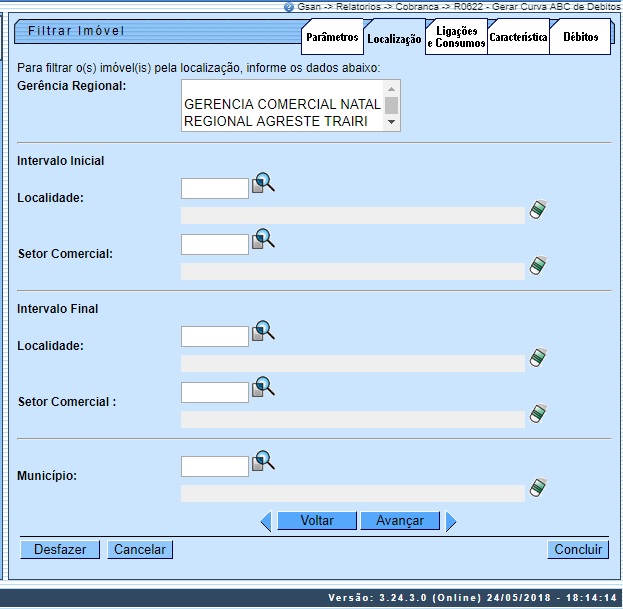Click the 'Intervalo Inicial' heading

60,161
